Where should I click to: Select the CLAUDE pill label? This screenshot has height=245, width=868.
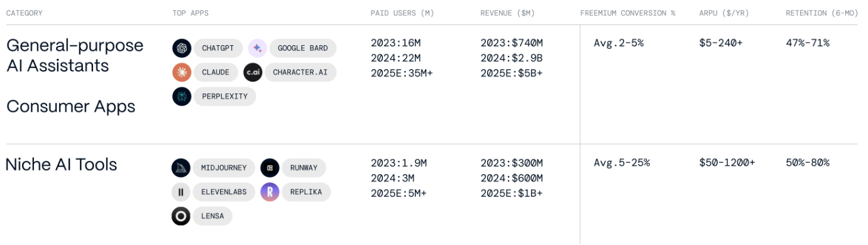point(216,72)
